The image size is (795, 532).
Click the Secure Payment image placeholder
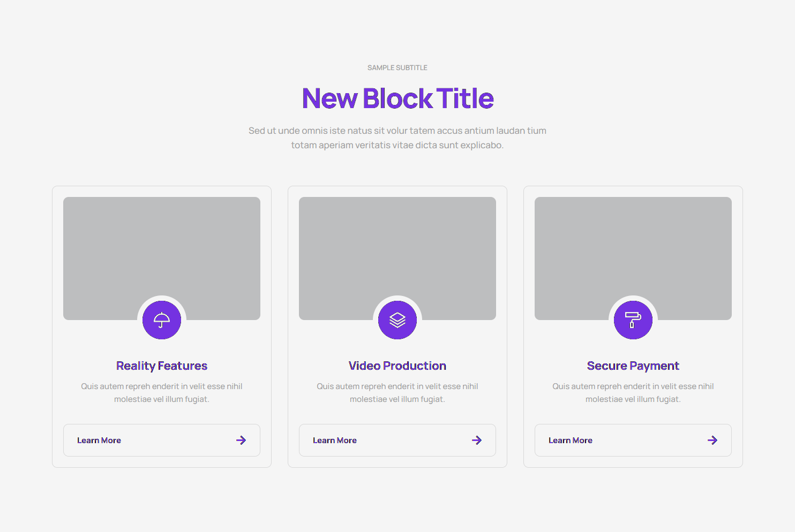pos(633,246)
